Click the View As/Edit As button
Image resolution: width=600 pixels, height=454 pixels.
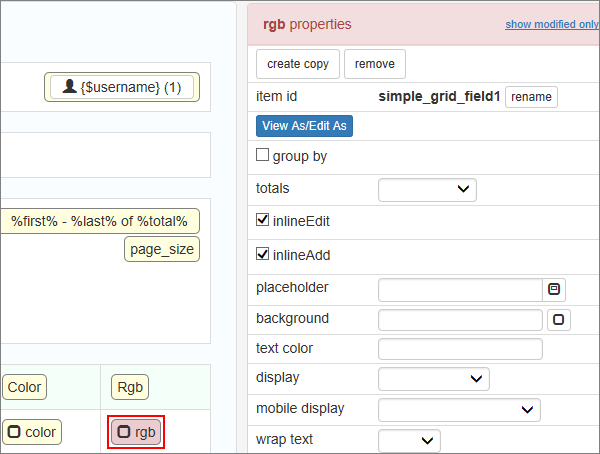pyautogui.click(x=305, y=126)
